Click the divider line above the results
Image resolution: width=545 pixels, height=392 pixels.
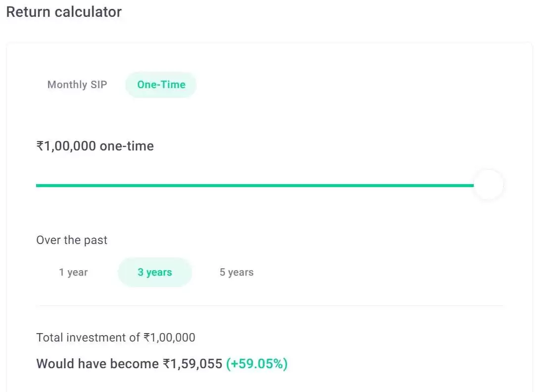tap(270, 306)
